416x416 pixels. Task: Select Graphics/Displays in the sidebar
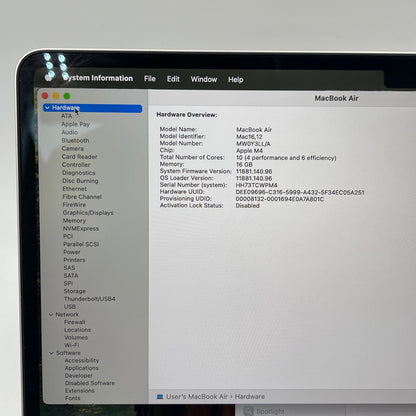point(88,213)
